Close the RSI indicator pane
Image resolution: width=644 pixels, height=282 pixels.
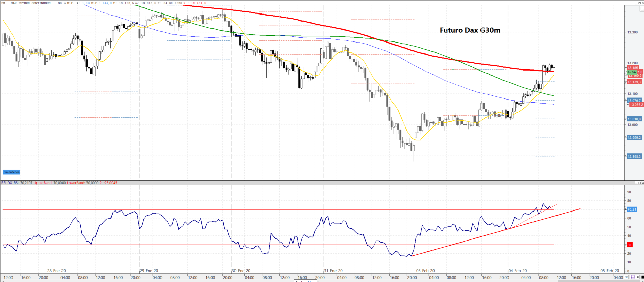[x=643, y=183]
